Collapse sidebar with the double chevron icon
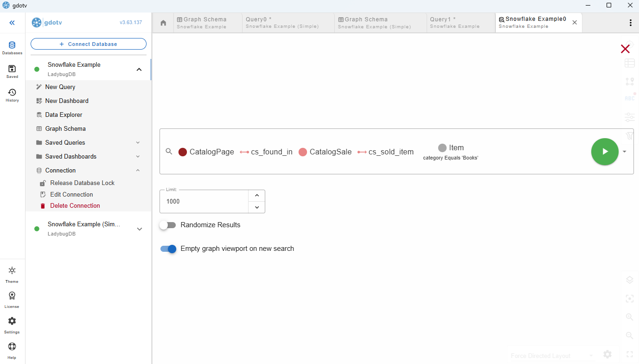This screenshot has width=639, height=364. pyautogui.click(x=12, y=23)
